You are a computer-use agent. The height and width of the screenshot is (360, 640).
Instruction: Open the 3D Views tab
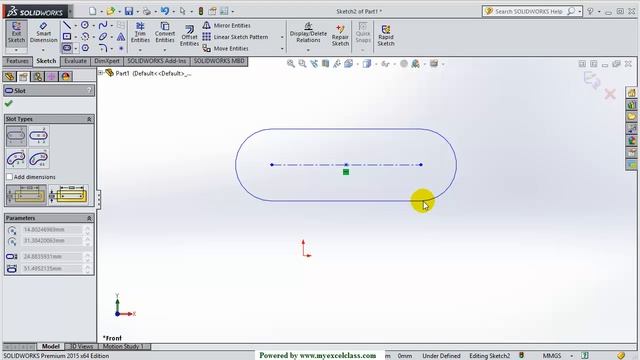82,347
